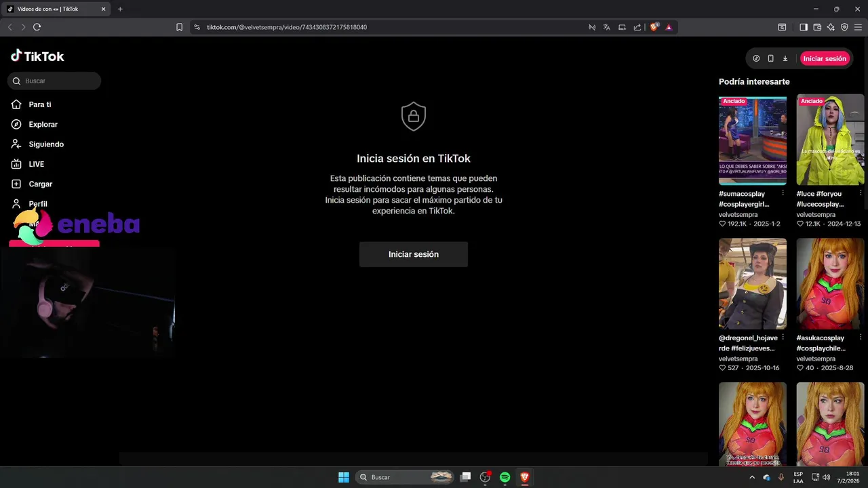Open more options for @dregonel_hojaverde video
This screenshot has width=868, height=488.
coord(783,337)
